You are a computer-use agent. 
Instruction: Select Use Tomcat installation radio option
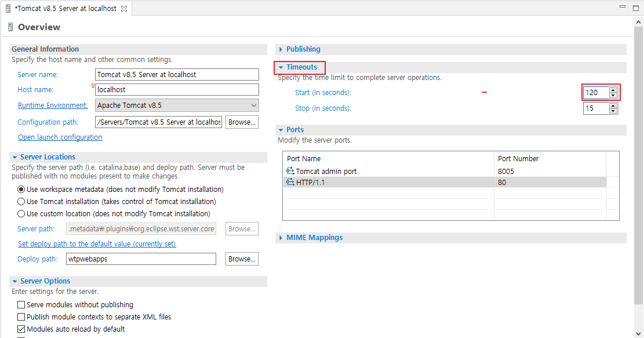21,202
